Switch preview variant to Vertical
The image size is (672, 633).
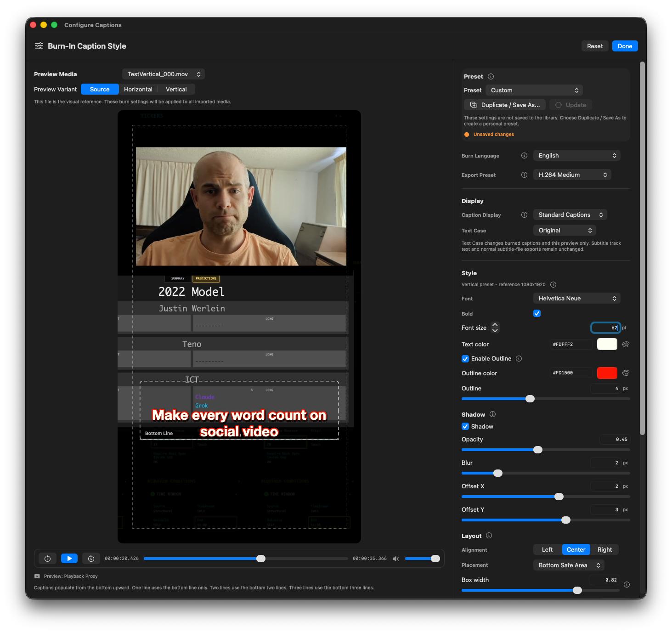click(x=176, y=90)
